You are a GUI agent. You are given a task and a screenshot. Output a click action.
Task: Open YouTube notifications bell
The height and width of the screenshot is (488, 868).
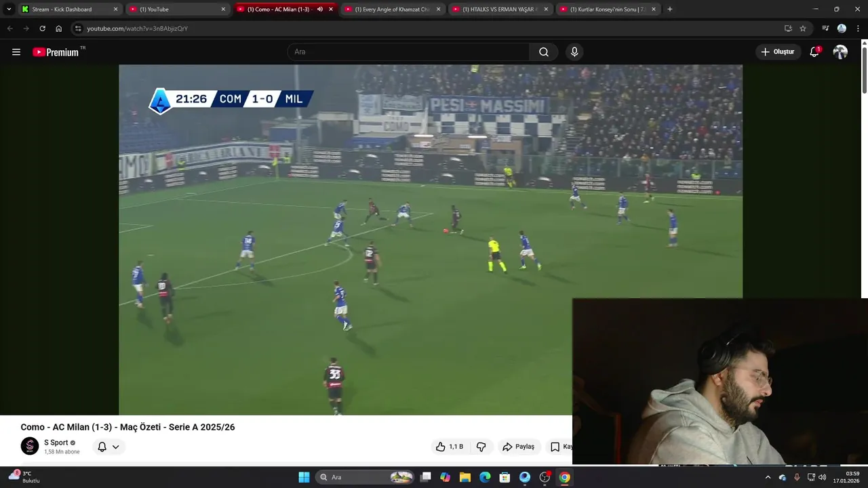[x=814, y=52]
